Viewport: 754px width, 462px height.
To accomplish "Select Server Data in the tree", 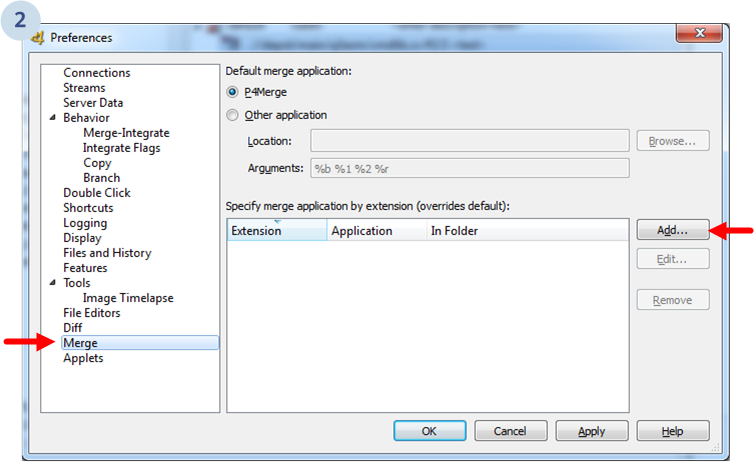I will pos(93,102).
